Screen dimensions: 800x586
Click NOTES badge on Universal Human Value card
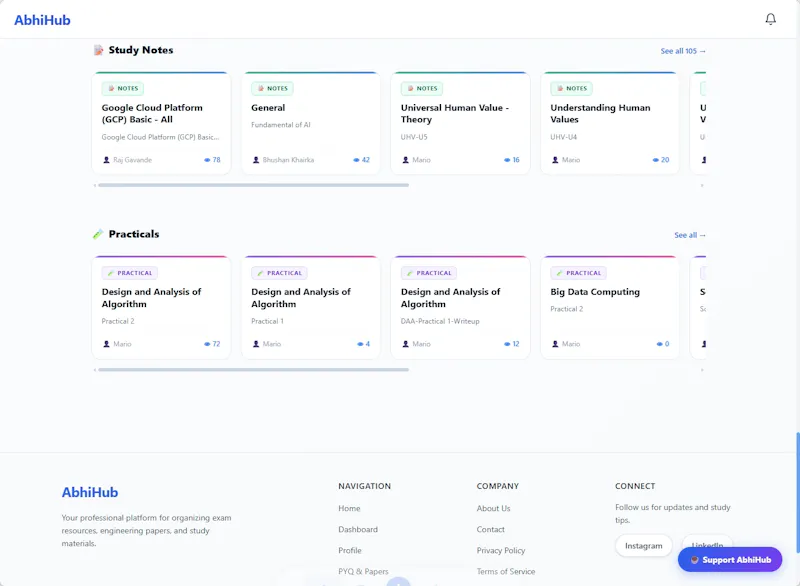pyautogui.click(x=421, y=88)
